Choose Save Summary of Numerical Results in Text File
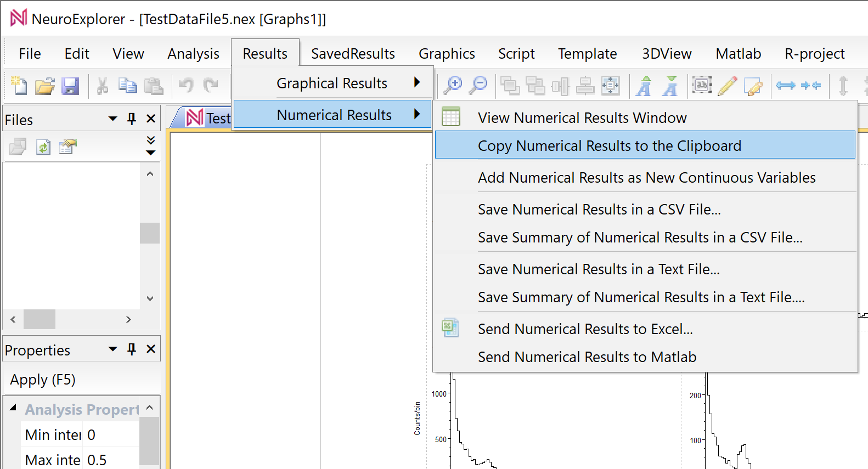The image size is (868, 469). (x=645, y=297)
